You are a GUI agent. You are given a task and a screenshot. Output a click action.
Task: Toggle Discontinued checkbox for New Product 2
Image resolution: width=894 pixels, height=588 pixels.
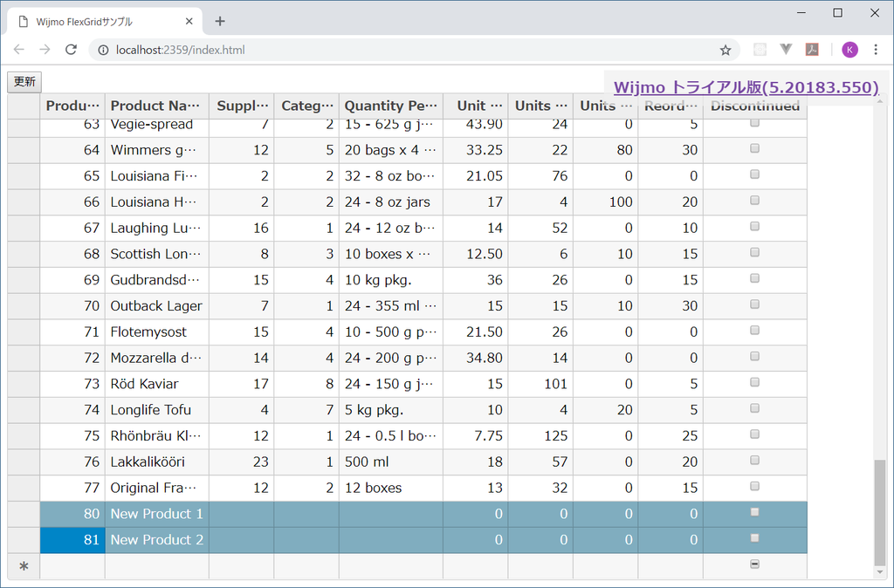(755, 538)
